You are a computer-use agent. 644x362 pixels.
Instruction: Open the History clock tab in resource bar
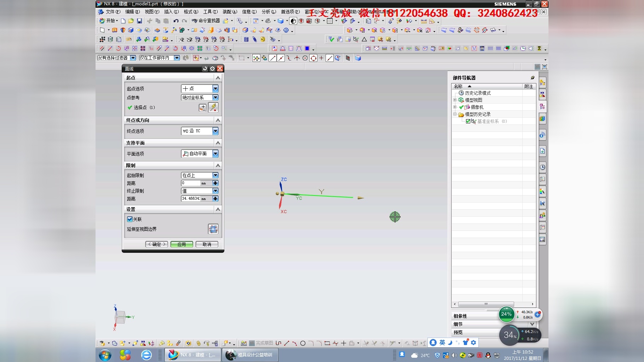(x=542, y=167)
